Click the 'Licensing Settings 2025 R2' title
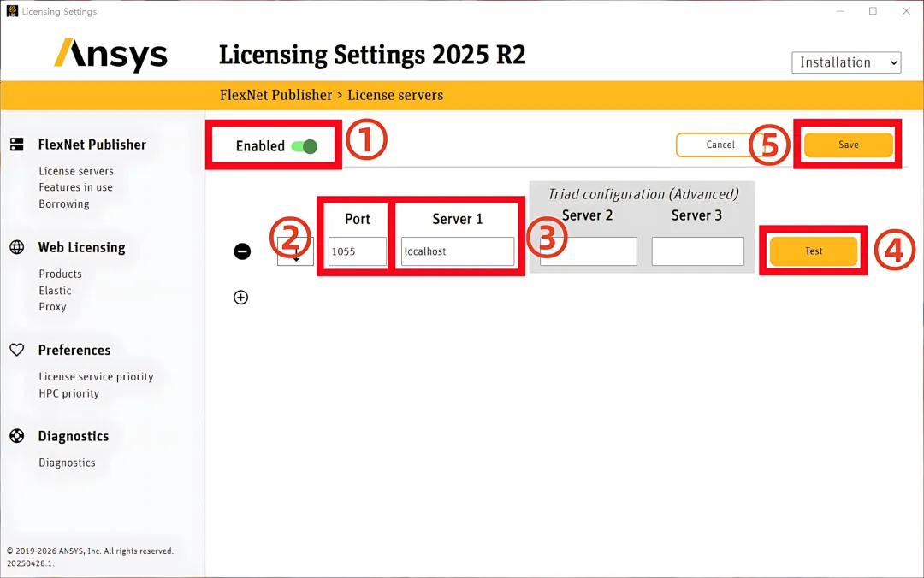This screenshot has height=578, width=924. tap(372, 55)
